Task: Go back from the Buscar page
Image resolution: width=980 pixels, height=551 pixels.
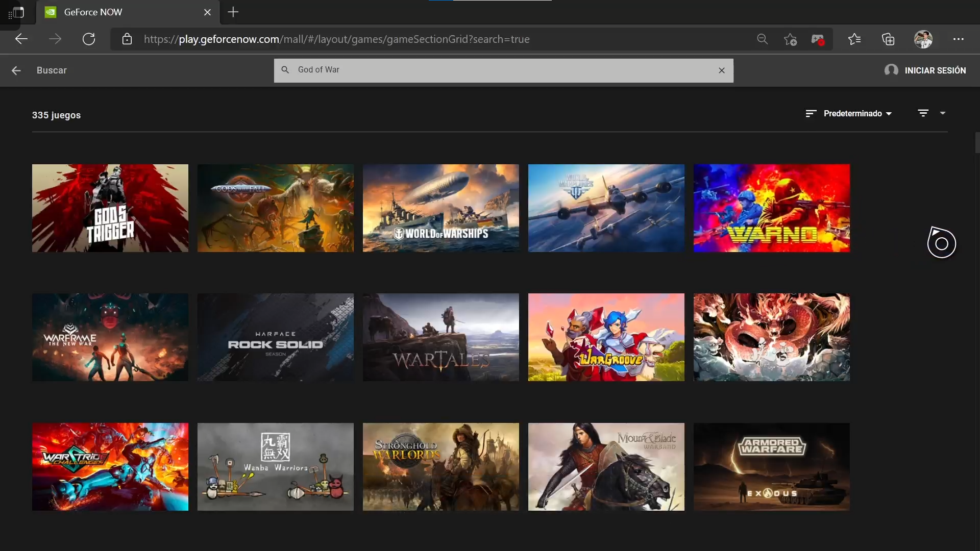Action: pyautogui.click(x=16, y=70)
